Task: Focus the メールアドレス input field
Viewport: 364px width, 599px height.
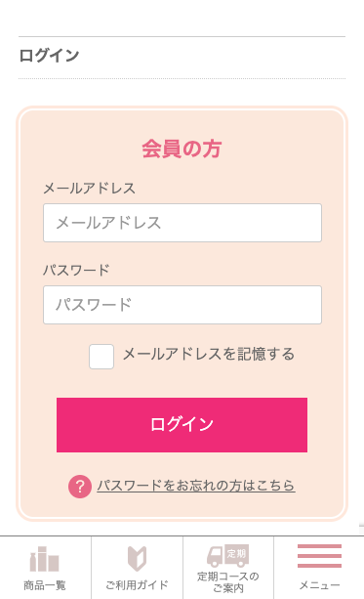Action: [182, 223]
